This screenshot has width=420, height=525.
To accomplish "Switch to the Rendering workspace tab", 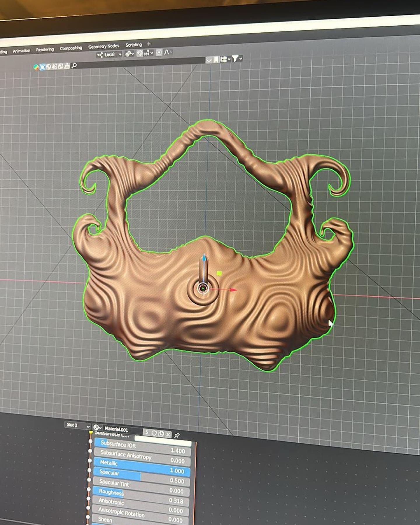I will (45, 50).
